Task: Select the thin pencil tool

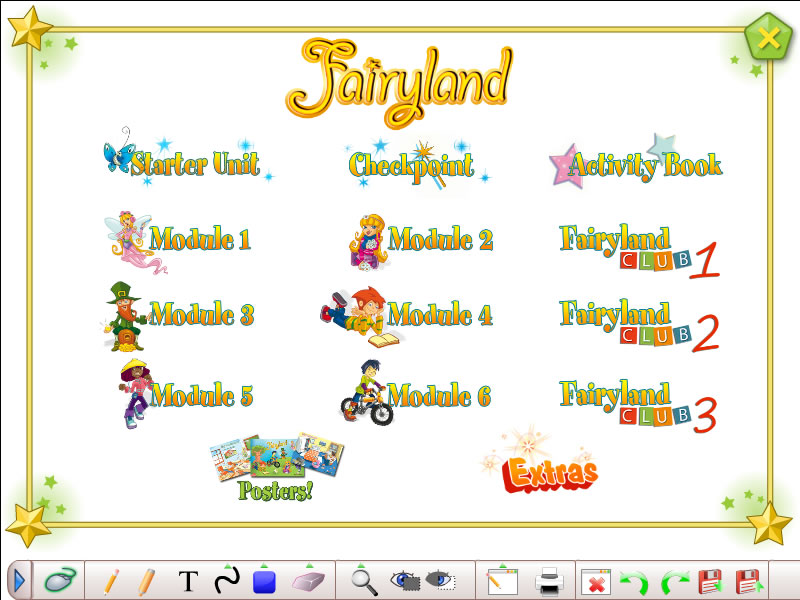Action: [111, 580]
